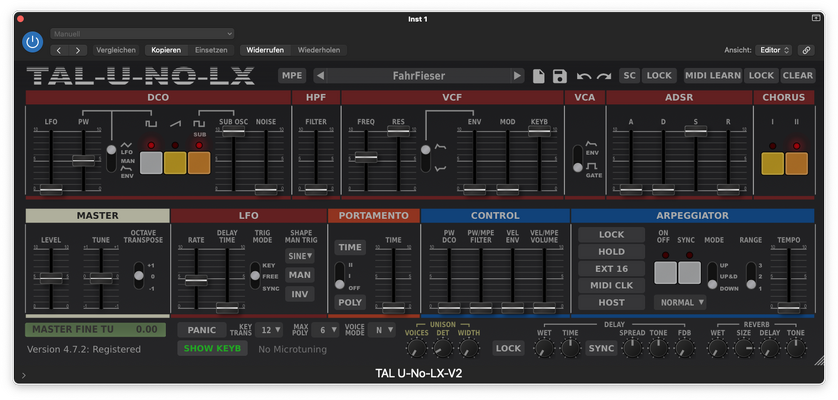Viewport: 838px width, 400px height.
Task: Click the arpeggiator HOLD button
Action: 611,251
